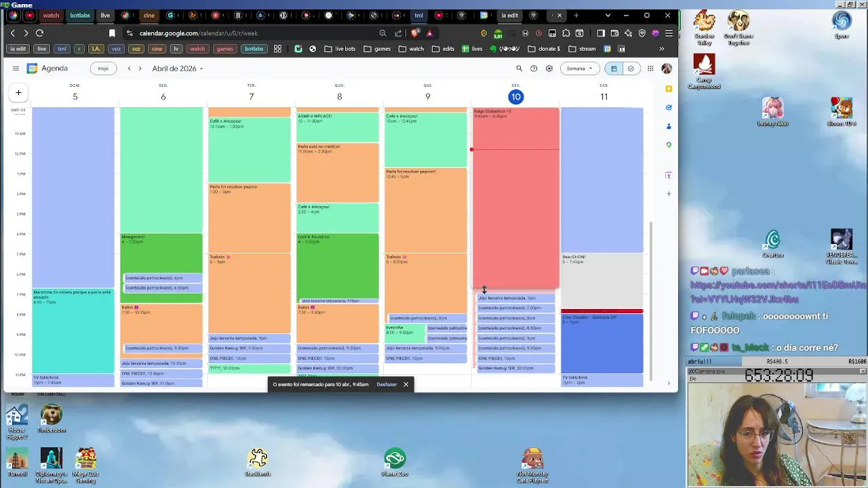This screenshot has height=488, width=868.
Task: Select Saturday date 11 header
Action: [604, 97]
